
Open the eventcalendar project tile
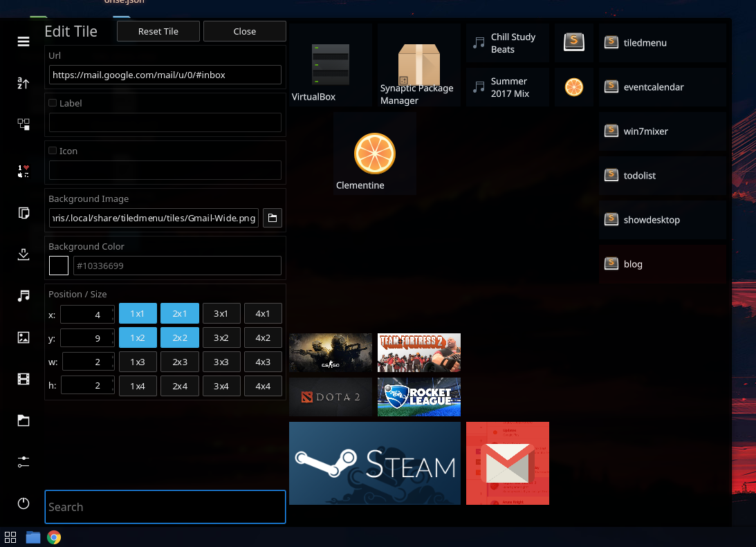pos(663,87)
